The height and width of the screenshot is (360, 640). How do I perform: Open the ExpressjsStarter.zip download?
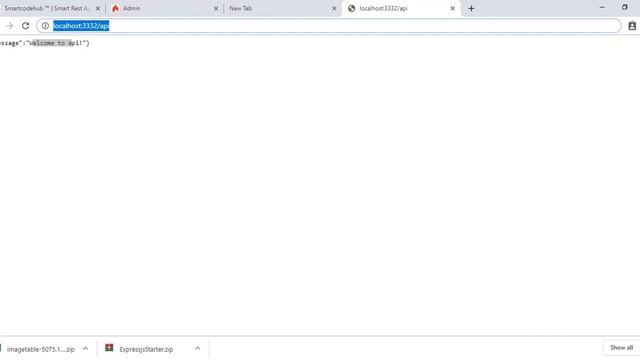click(146, 349)
